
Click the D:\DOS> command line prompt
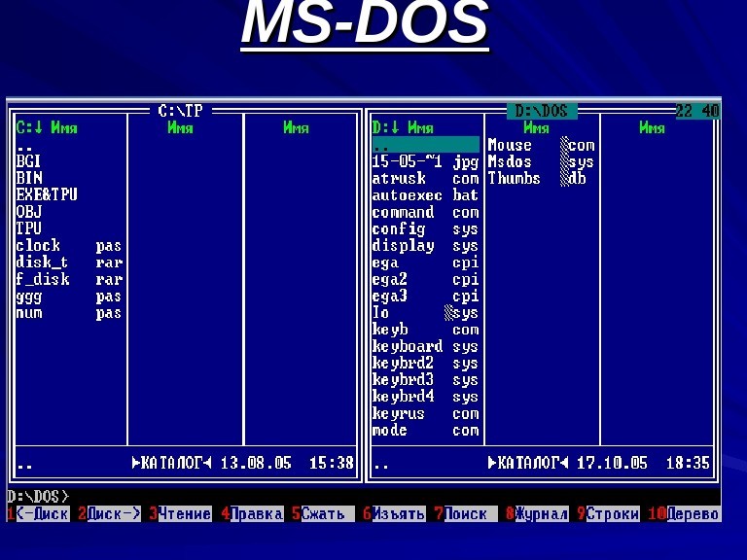(38, 497)
